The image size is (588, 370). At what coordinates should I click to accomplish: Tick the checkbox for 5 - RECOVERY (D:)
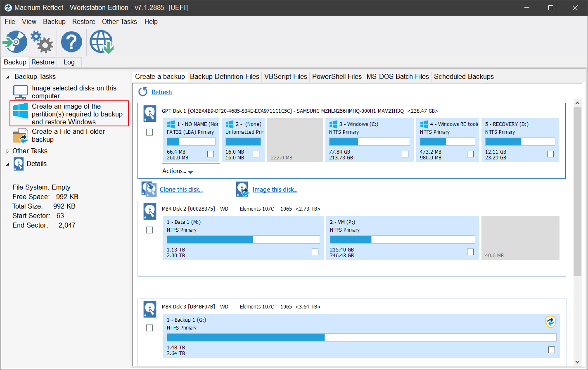click(550, 154)
